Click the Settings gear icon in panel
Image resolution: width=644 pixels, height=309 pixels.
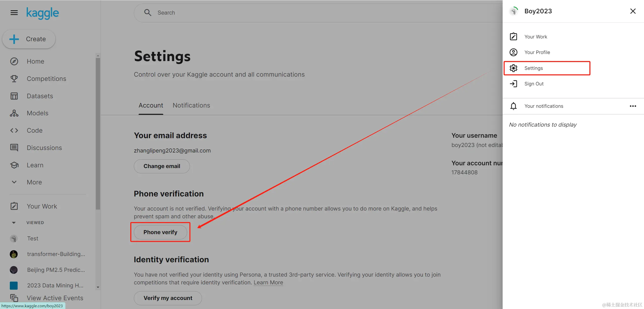[x=513, y=68]
